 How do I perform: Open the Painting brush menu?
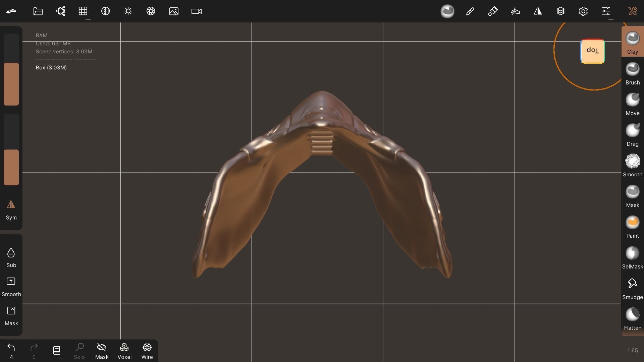pos(470,11)
